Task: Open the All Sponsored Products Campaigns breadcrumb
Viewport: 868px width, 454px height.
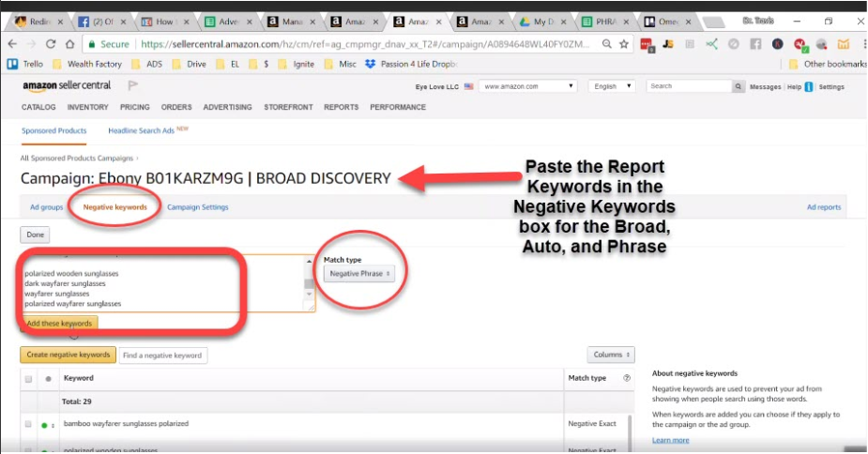Action: (x=77, y=159)
